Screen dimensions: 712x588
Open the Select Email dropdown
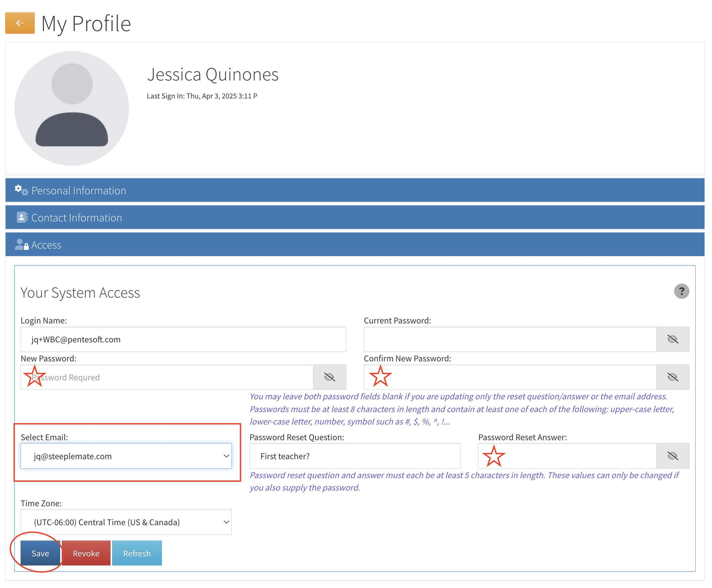126,456
